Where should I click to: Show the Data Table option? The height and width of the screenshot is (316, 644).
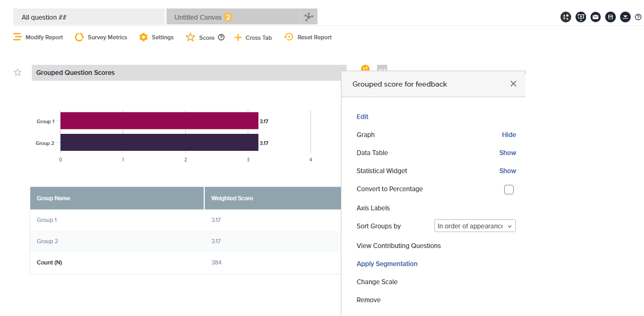coord(507,153)
